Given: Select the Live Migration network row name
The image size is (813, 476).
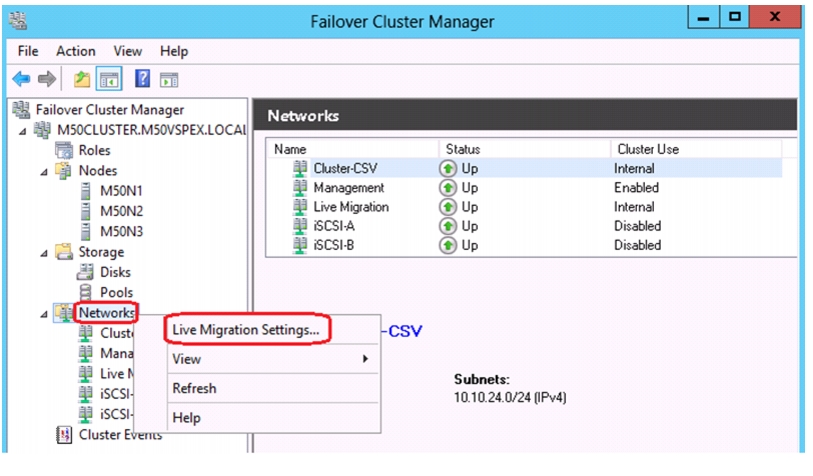Looking at the screenshot, I should pos(351,207).
